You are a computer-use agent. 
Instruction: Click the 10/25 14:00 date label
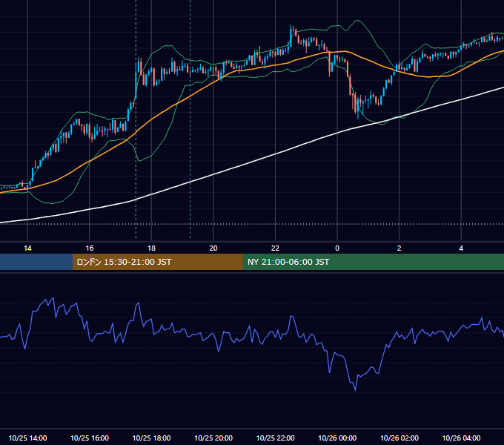[x=27, y=438]
